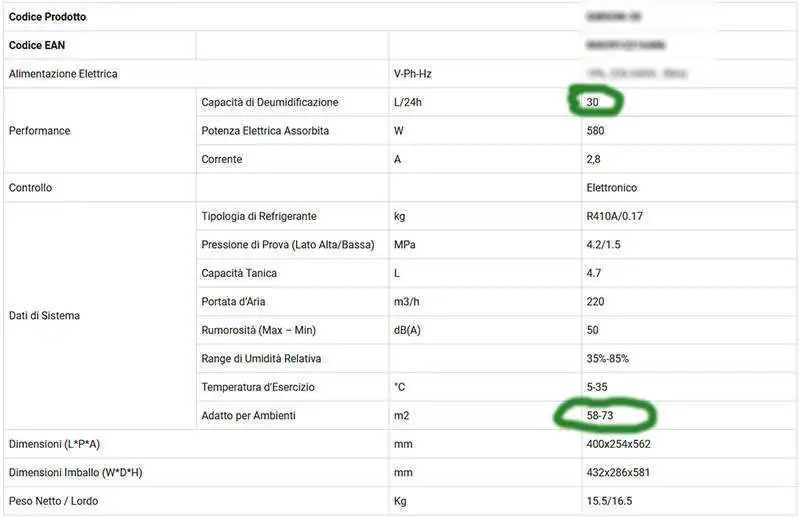Select the Codice Prodotto header cell
Screen dimensions: 800x518
tap(47, 17)
